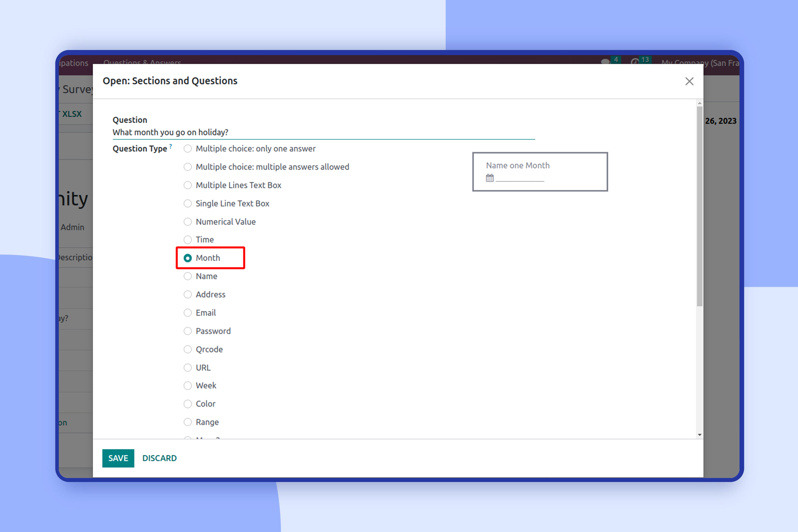Click the SAVE button
Screen dimensions: 798x532
(118, 458)
